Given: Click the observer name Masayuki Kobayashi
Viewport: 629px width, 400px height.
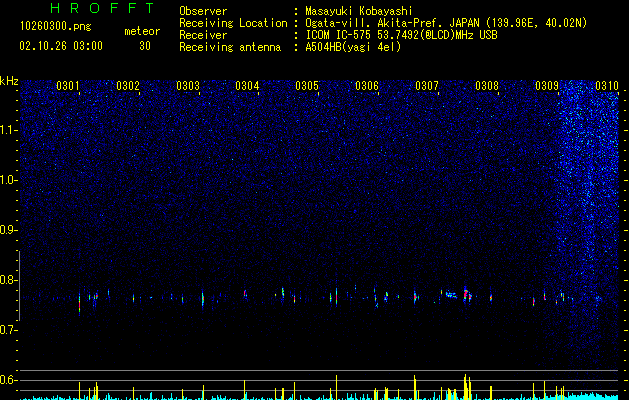Looking at the screenshot, I should tap(359, 11).
